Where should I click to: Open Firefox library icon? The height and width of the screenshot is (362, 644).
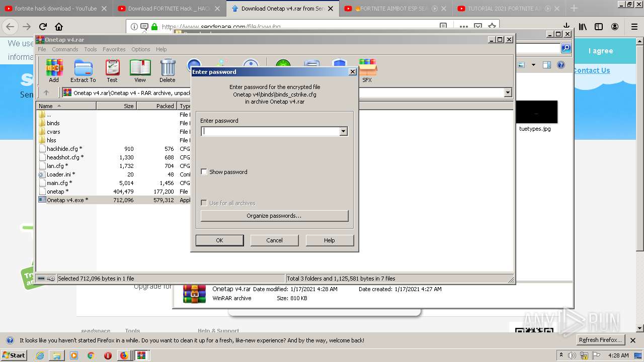583,27
